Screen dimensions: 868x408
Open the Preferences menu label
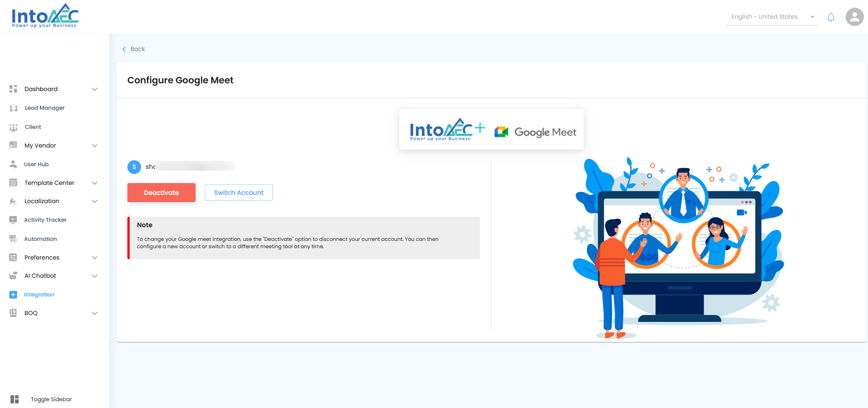tap(42, 257)
